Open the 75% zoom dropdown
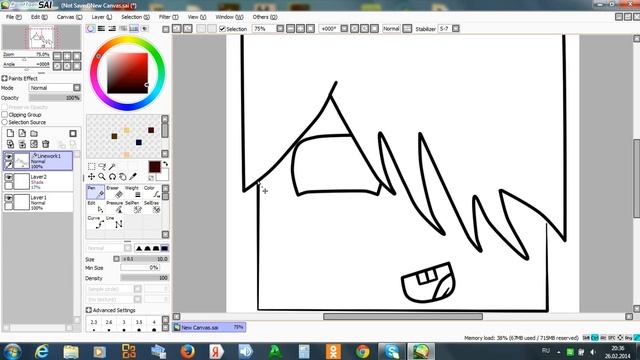 coord(280,29)
